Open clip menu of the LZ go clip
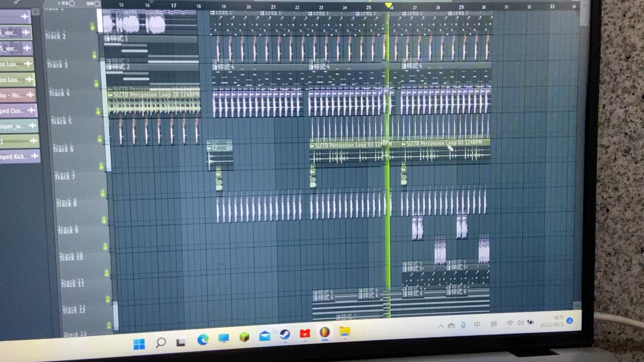 point(209,148)
